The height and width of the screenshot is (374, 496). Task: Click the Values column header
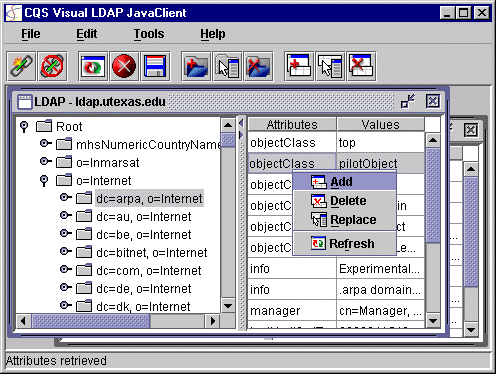point(380,124)
